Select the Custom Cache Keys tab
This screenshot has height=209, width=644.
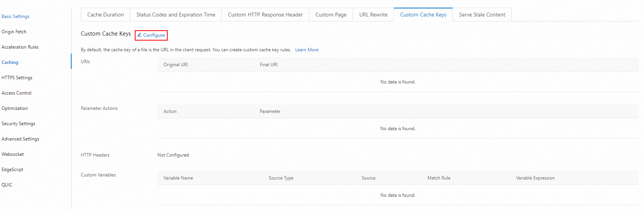tap(423, 15)
